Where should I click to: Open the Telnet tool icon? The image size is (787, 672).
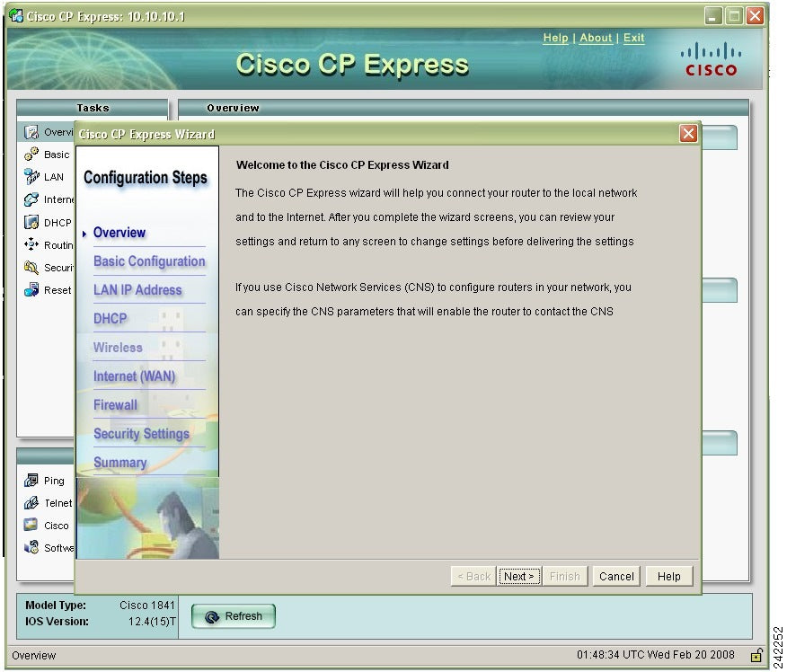31,502
